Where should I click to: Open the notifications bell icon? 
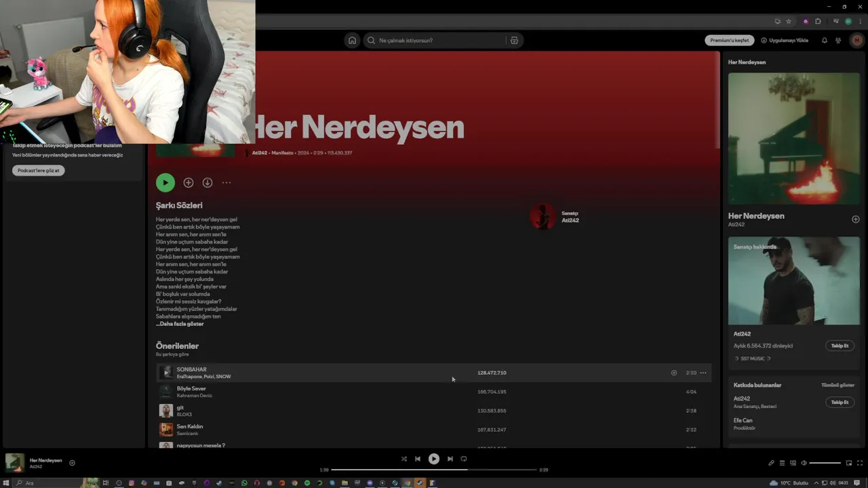(x=825, y=40)
